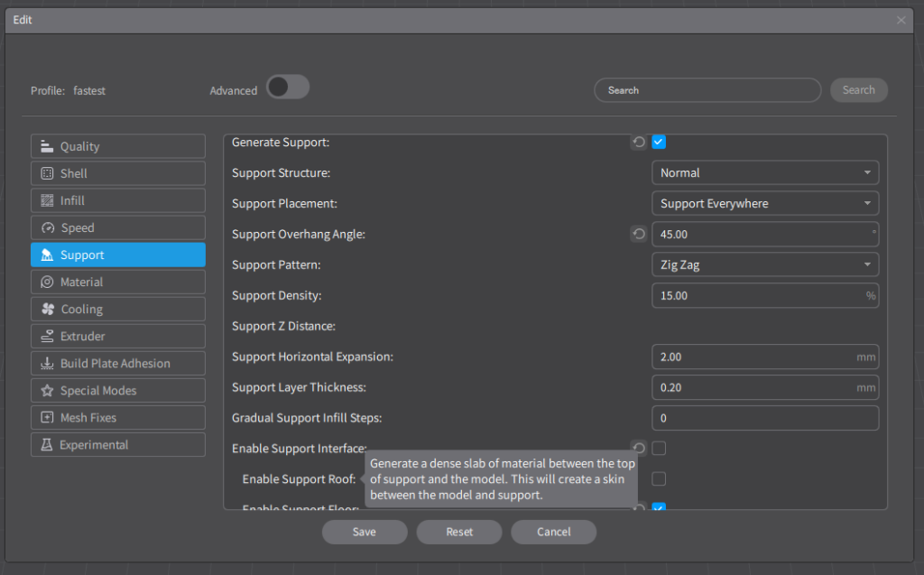Click the Cooling fan icon
Image resolution: width=924 pixels, height=575 pixels.
point(47,310)
